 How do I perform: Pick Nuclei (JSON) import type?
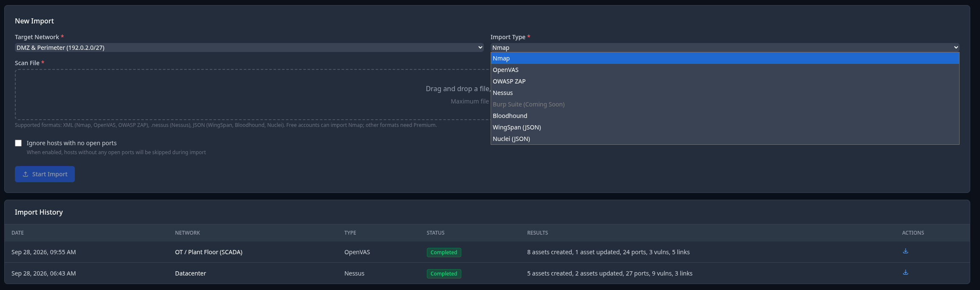pyautogui.click(x=725, y=139)
